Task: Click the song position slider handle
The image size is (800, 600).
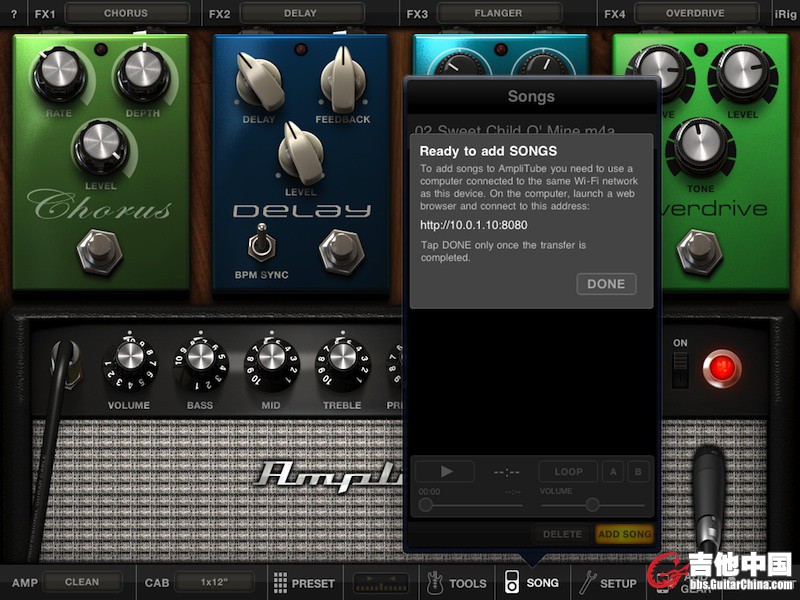Action: (426, 505)
